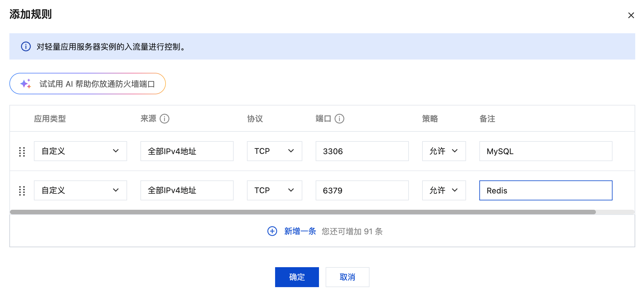Click the drag handle of the MySQL rule
The image size is (644, 298).
[22, 151]
